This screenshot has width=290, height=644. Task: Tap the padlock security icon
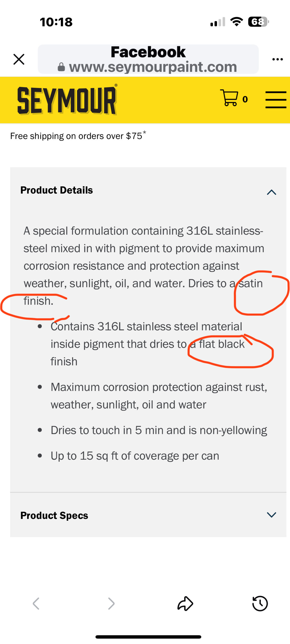point(61,67)
